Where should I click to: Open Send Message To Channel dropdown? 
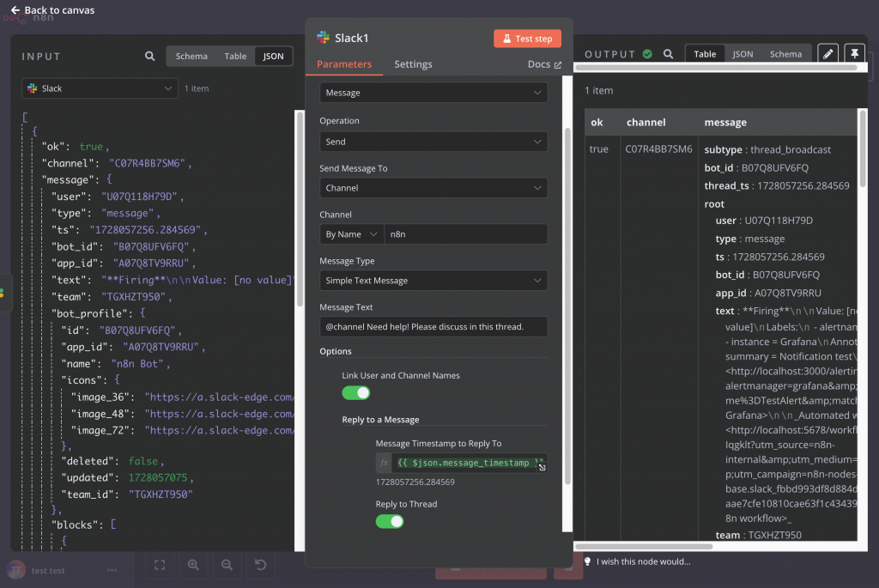(x=433, y=188)
